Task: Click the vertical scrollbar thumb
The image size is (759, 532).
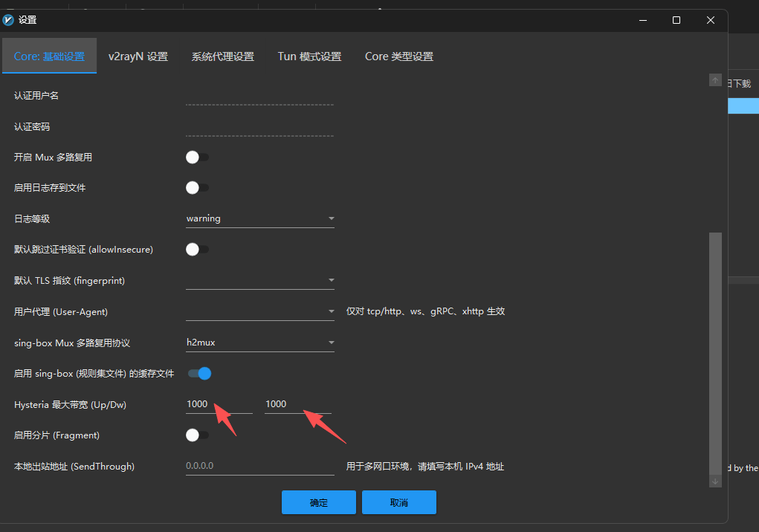Action: tap(715, 354)
